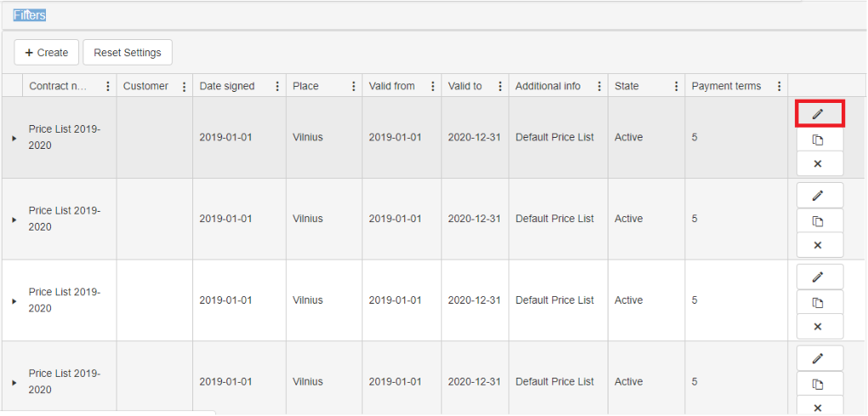This screenshot has width=868, height=416.
Task: Expand the third Price List row
Action: point(14,301)
